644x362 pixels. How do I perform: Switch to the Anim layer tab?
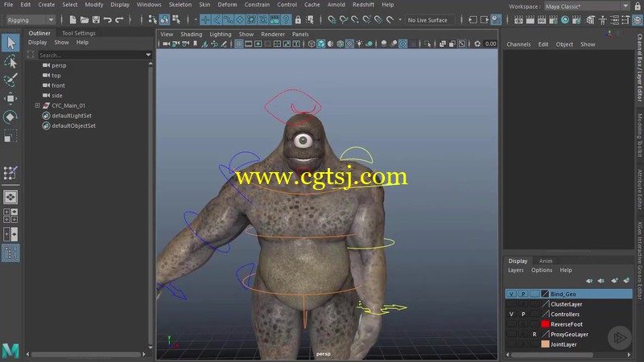(x=546, y=261)
